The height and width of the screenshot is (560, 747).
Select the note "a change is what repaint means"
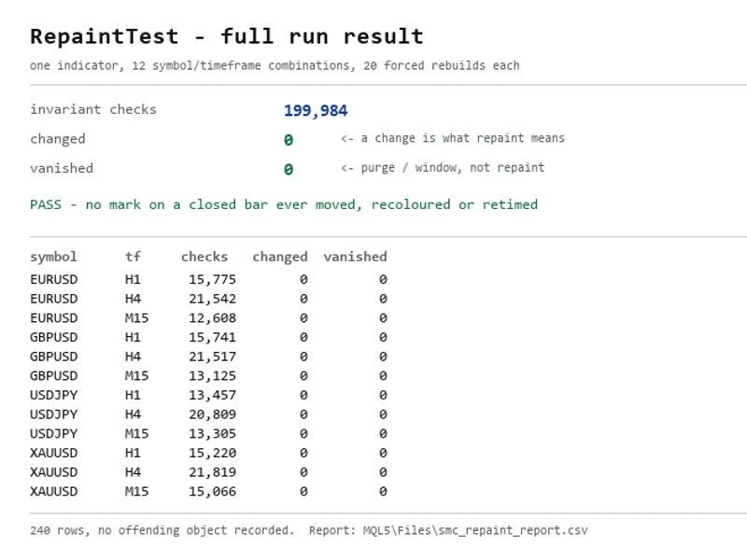click(x=462, y=138)
